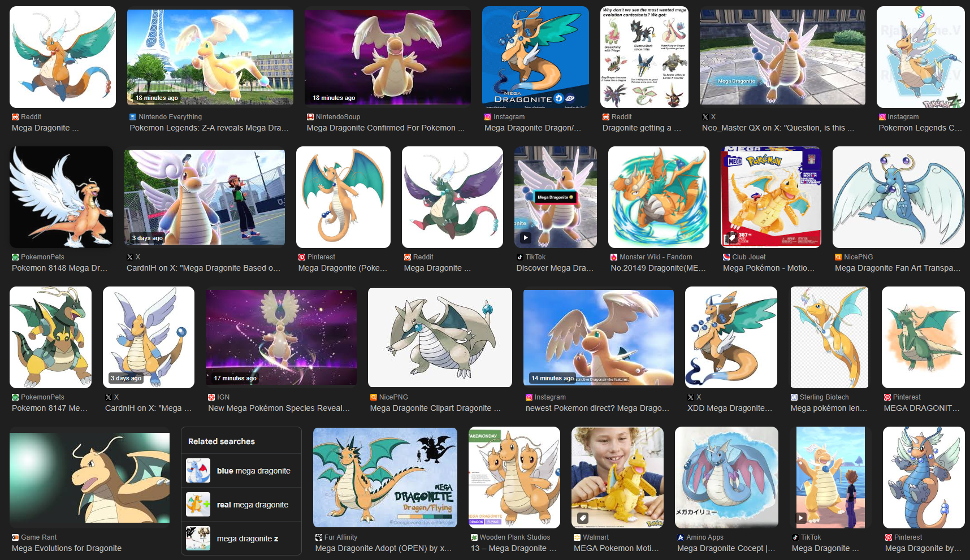Click the Monster Wiki - Fandom favicon
This screenshot has width=970, height=560.
pyautogui.click(x=614, y=257)
